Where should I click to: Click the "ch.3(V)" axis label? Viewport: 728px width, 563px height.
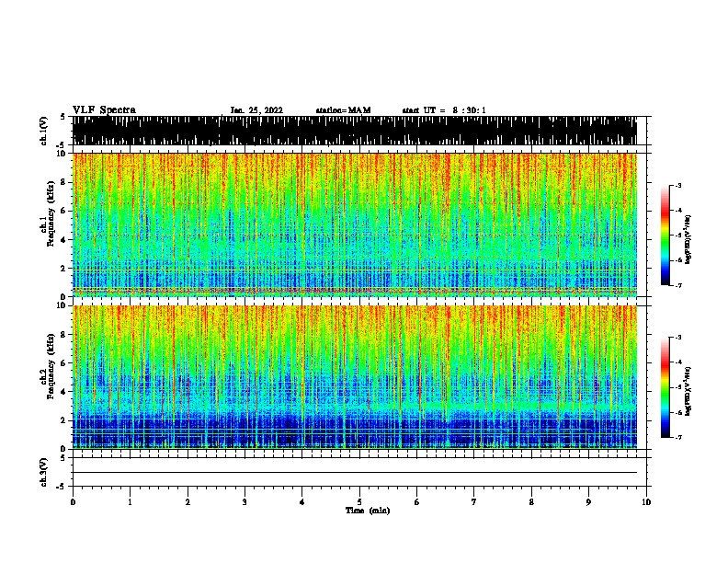click(x=44, y=472)
